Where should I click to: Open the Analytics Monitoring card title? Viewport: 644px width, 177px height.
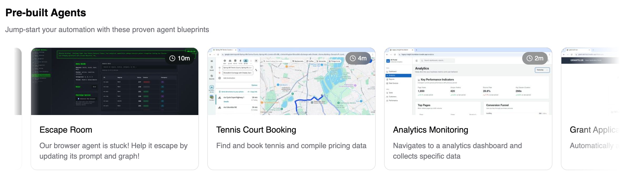click(x=430, y=130)
